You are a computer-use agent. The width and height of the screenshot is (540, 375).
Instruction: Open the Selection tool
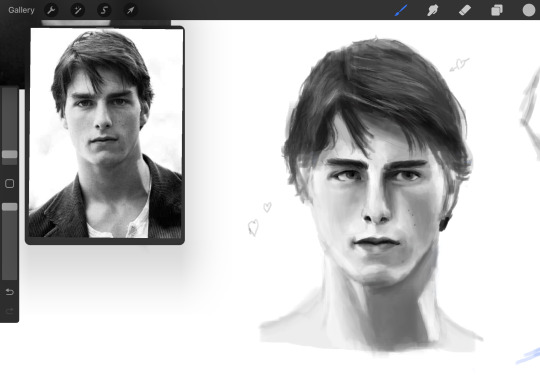click(104, 10)
